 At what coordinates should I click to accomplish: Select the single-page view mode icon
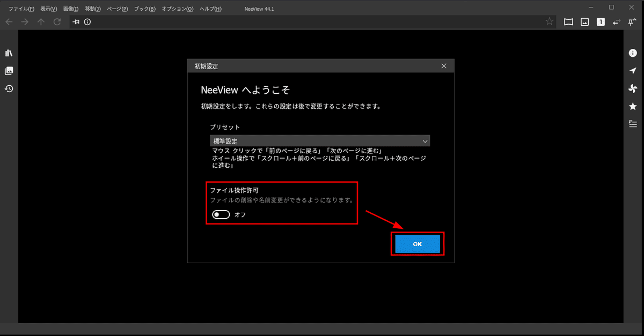click(599, 22)
